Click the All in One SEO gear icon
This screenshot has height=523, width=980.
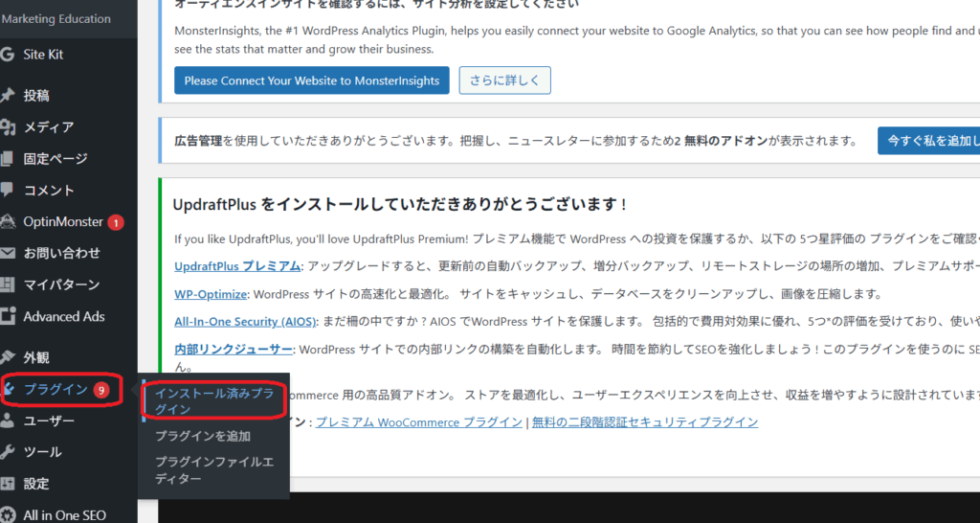7,515
